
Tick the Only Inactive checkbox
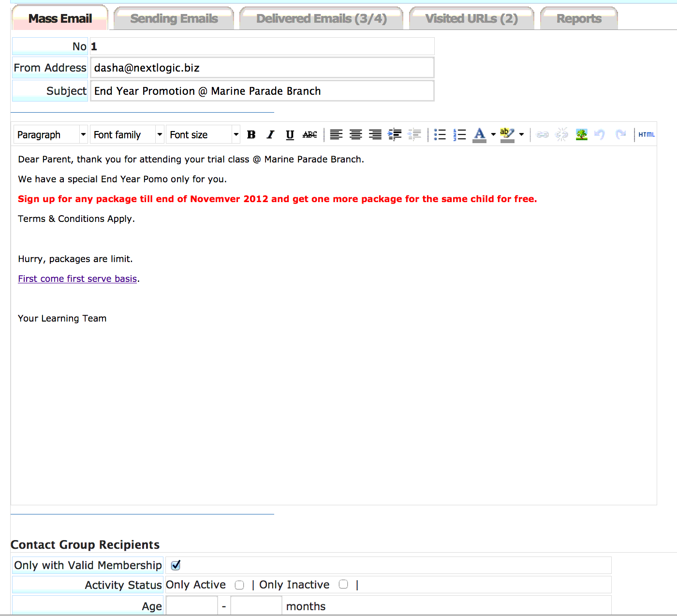point(343,584)
